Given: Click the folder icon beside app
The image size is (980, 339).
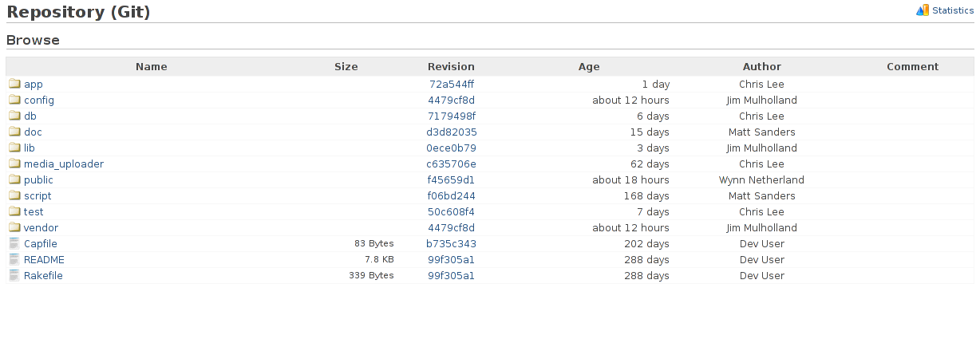Looking at the screenshot, I should [x=14, y=84].
